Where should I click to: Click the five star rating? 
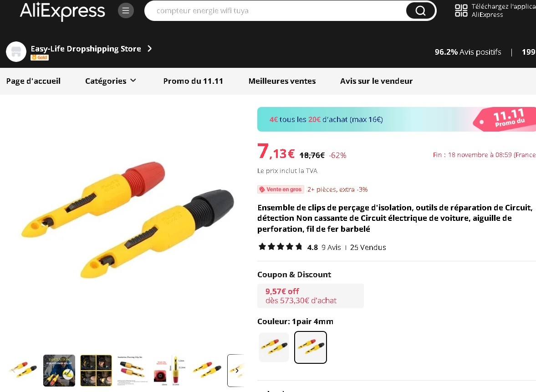pyautogui.click(x=281, y=247)
